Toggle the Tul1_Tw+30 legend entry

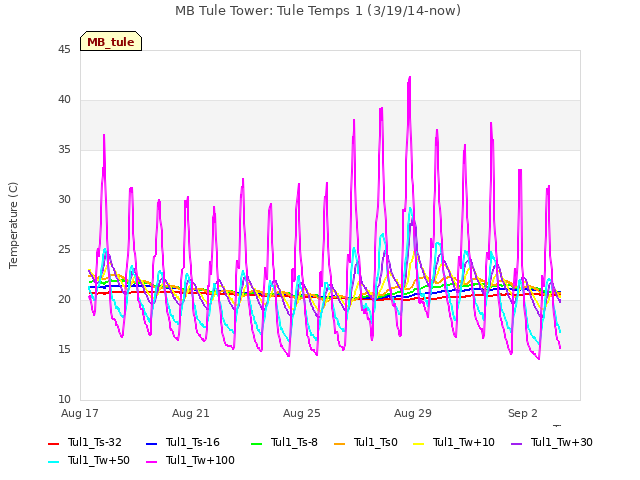point(552,442)
